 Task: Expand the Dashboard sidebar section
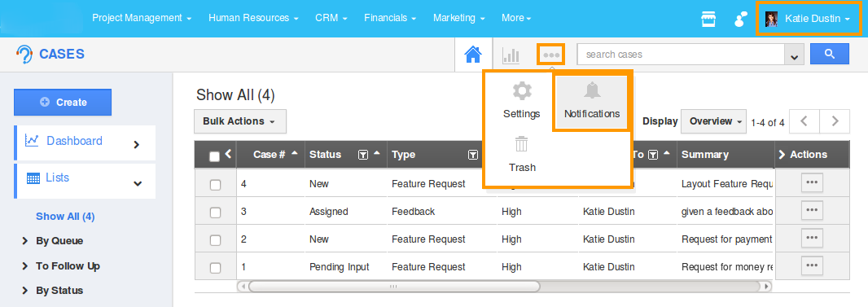coord(137,145)
